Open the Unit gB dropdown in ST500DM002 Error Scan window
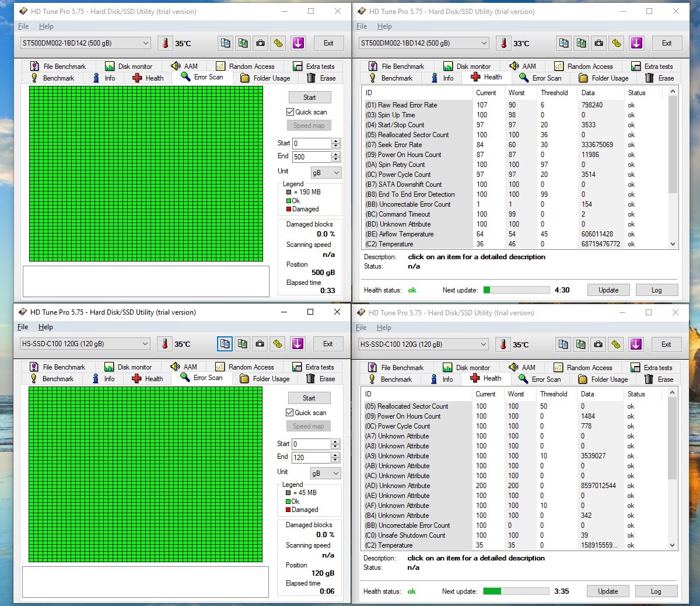The width and height of the screenshot is (700, 606). tap(325, 173)
